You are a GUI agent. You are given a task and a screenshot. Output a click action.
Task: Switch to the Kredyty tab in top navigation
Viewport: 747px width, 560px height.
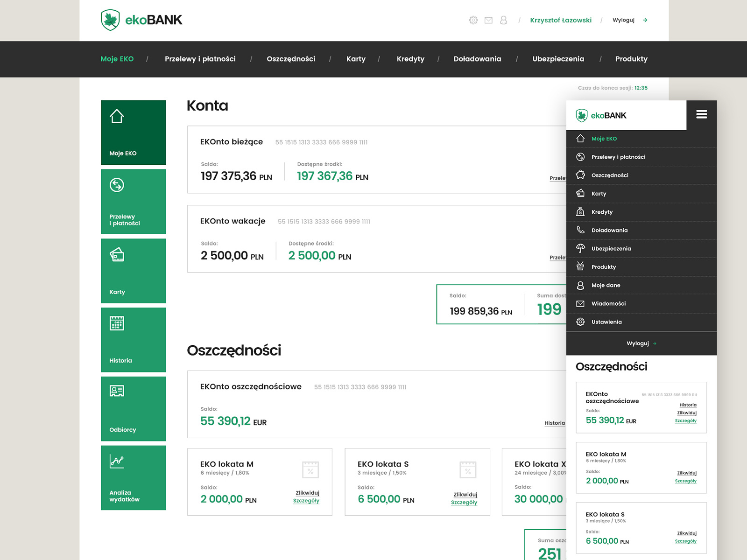click(x=410, y=59)
